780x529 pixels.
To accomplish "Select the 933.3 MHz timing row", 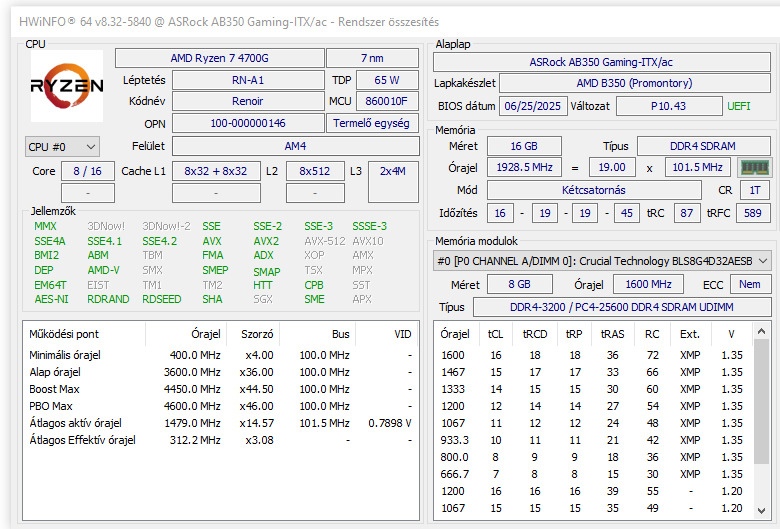I will click(x=594, y=440).
